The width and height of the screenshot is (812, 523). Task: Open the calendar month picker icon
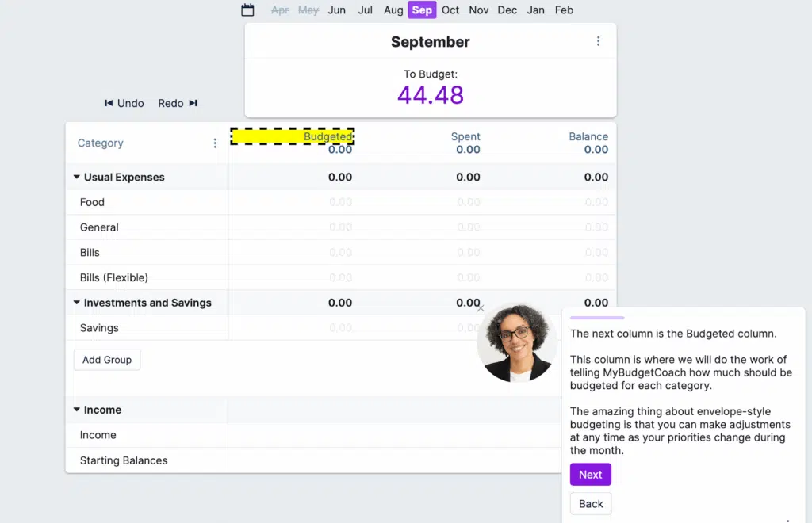click(247, 10)
